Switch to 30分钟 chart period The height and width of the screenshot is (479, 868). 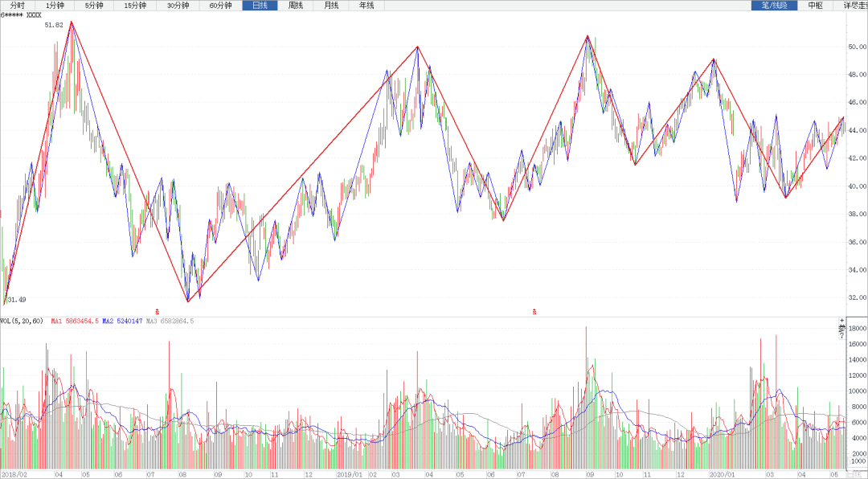click(178, 6)
